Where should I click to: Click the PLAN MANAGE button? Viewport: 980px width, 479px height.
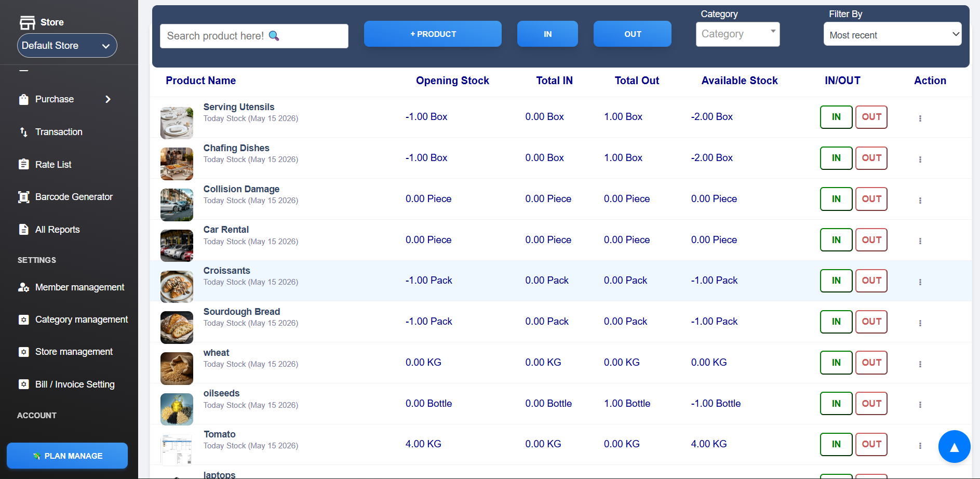click(x=67, y=456)
